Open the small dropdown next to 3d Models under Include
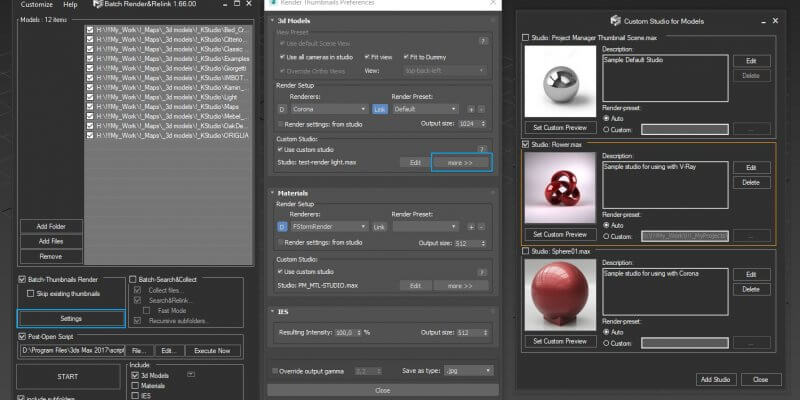This screenshot has height=400, width=800. click(191, 374)
